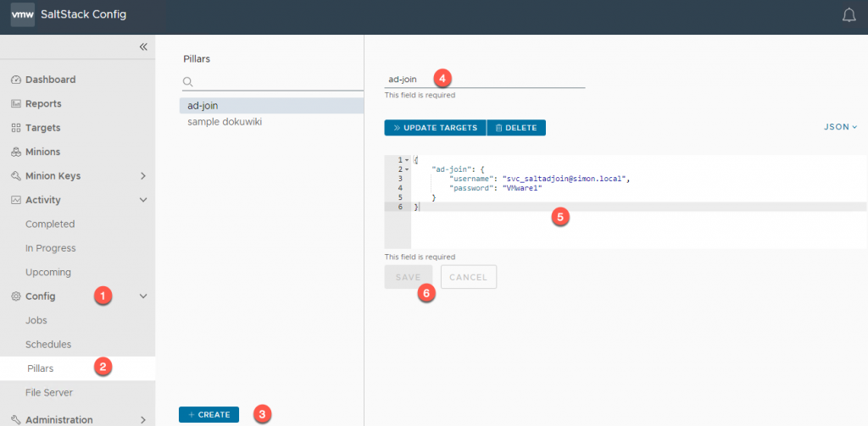
Task: Click the Create pillar button
Action: click(209, 414)
